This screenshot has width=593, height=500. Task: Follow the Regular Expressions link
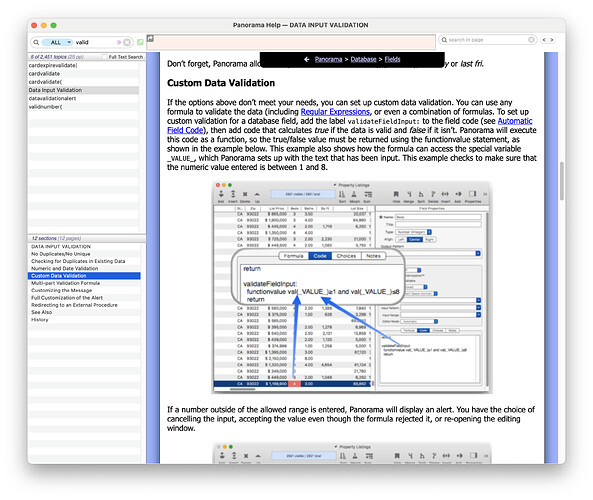(335, 112)
